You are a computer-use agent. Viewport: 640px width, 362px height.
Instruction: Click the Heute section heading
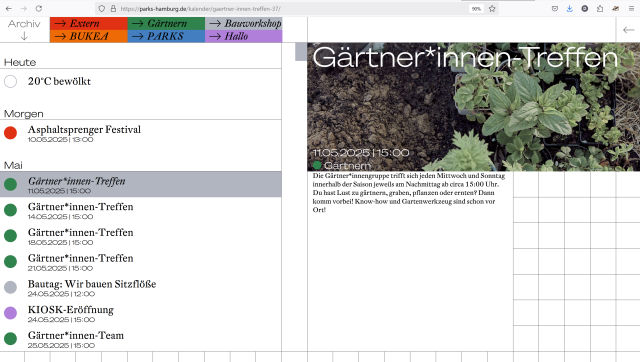(x=20, y=62)
